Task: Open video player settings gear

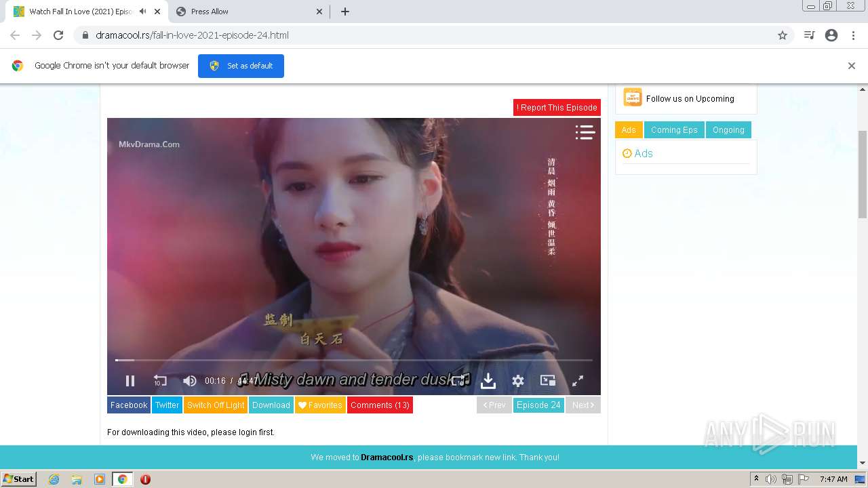Action: pyautogui.click(x=518, y=381)
